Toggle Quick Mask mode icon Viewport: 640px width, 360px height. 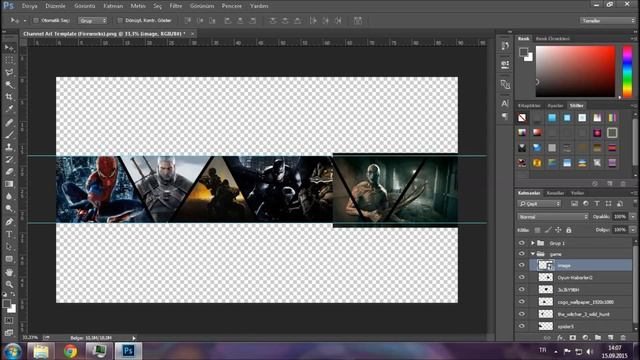9,321
